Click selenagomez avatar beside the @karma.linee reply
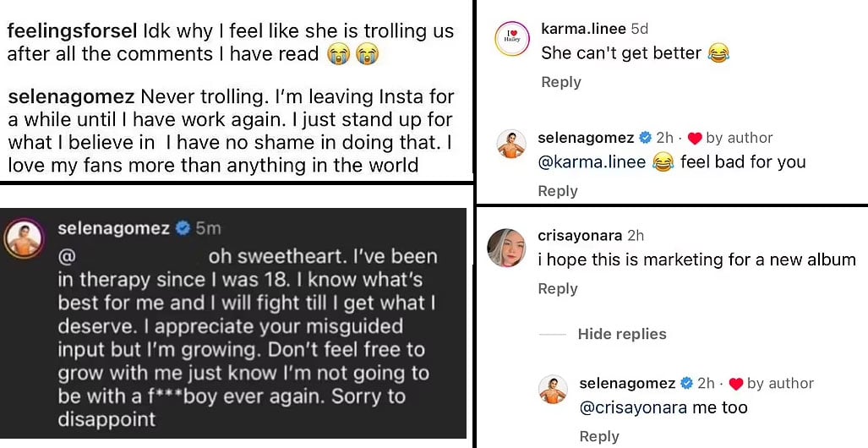 [x=512, y=145]
